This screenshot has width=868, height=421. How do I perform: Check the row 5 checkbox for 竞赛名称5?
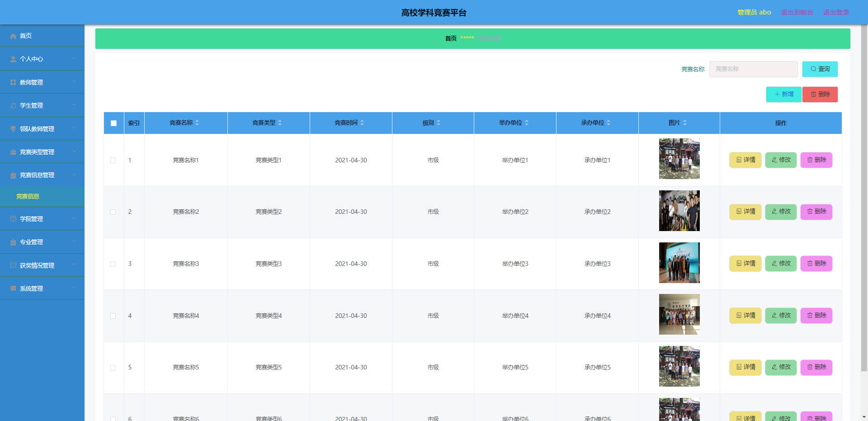[113, 368]
